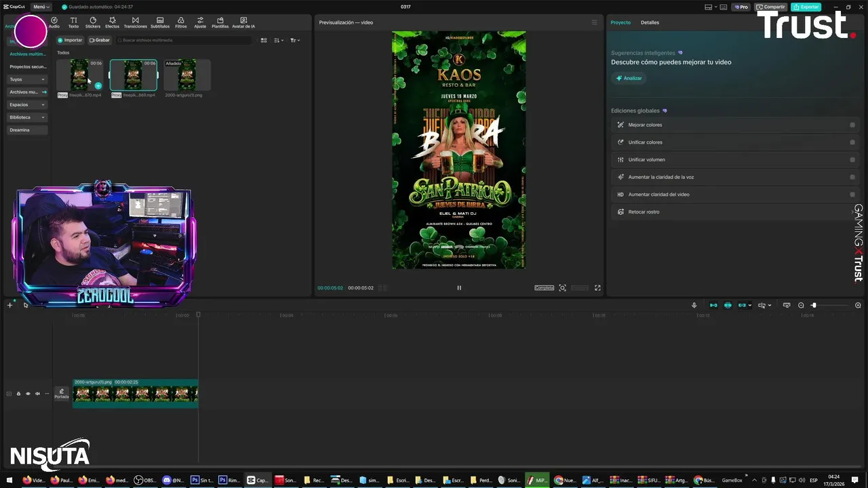Click the Exportar button
The image size is (868, 488).
[806, 7]
